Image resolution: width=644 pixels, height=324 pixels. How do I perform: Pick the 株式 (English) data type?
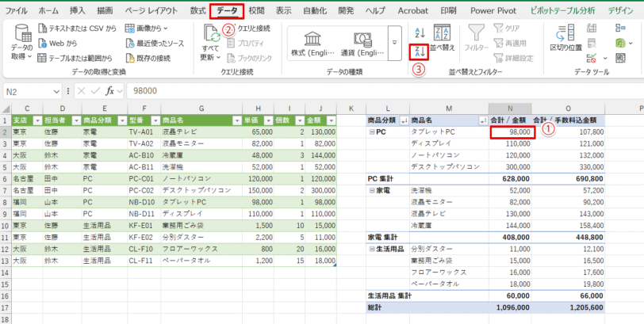click(312, 44)
